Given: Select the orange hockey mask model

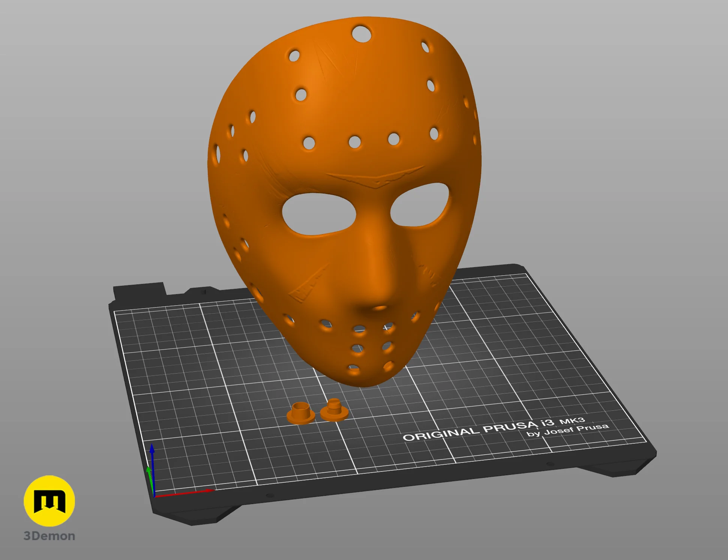Looking at the screenshot, I should (344, 201).
